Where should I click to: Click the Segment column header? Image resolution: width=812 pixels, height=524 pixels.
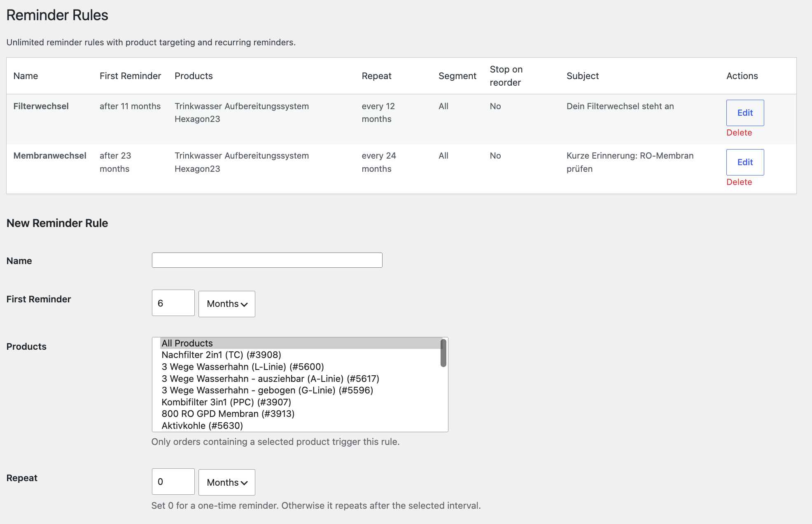coord(457,76)
